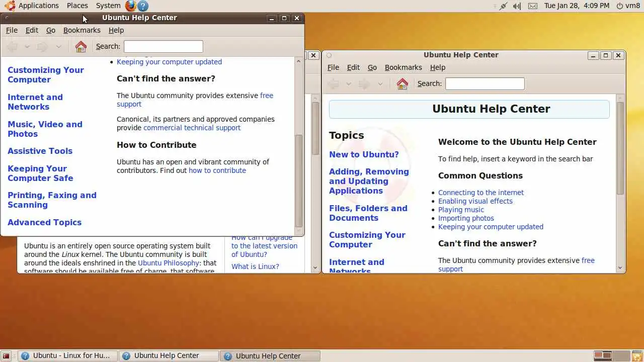
Task: Open the volume control in the system tray
Action: (x=517, y=6)
